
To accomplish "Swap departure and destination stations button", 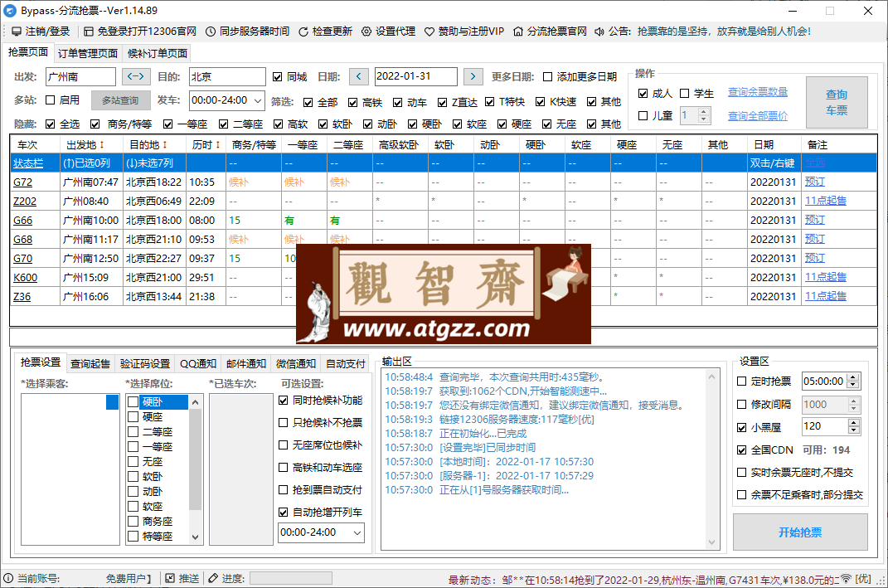I will (135, 76).
